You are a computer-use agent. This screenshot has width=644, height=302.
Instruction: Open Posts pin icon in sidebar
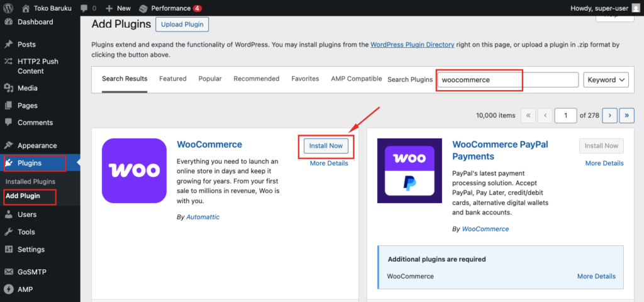click(8, 45)
